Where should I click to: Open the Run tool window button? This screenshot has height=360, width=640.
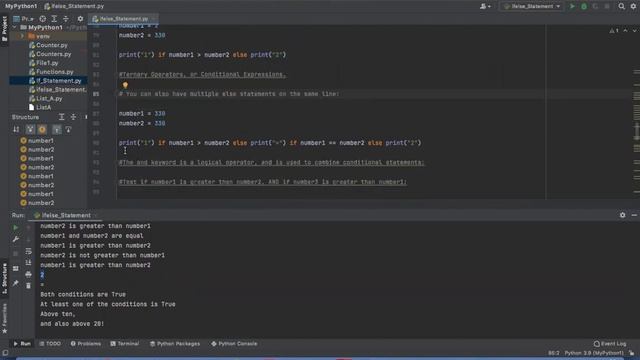pos(22,344)
